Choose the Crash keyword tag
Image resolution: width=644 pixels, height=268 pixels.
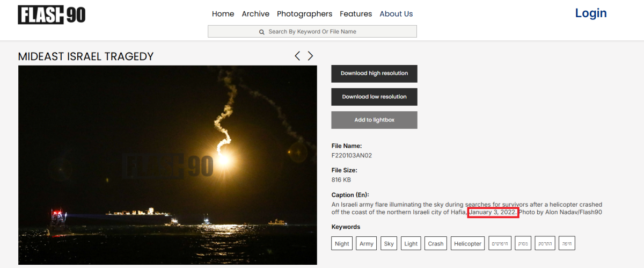[436, 244]
